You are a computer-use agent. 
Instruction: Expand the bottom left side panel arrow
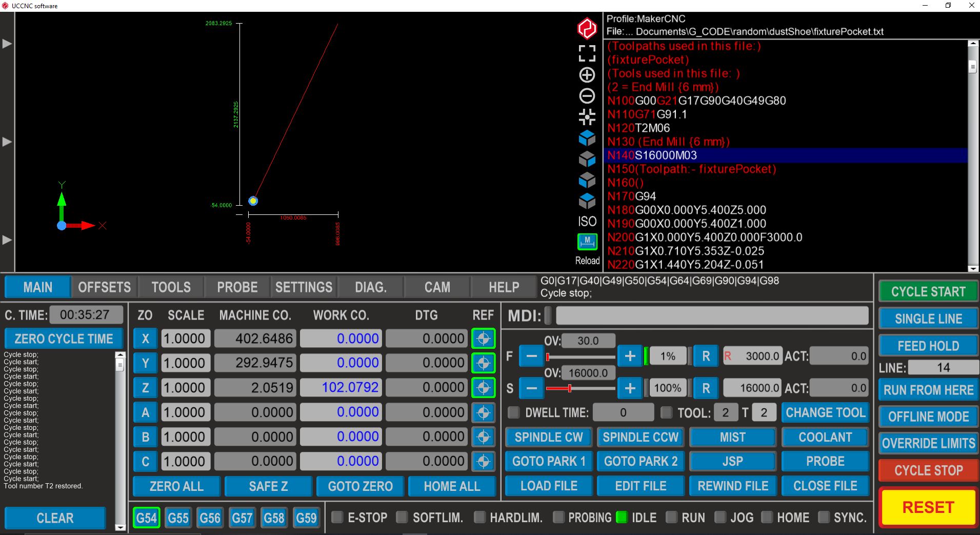pyautogui.click(x=7, y=240)
